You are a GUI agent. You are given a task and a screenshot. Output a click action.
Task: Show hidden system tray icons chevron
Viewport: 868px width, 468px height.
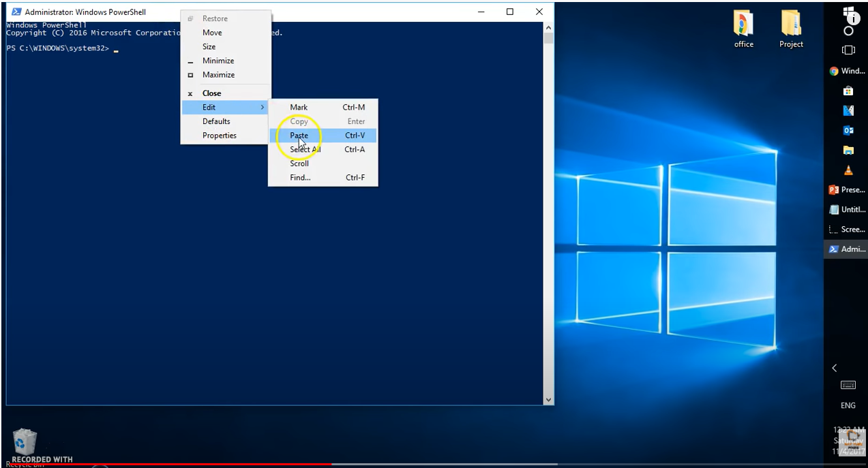[835, 368]
